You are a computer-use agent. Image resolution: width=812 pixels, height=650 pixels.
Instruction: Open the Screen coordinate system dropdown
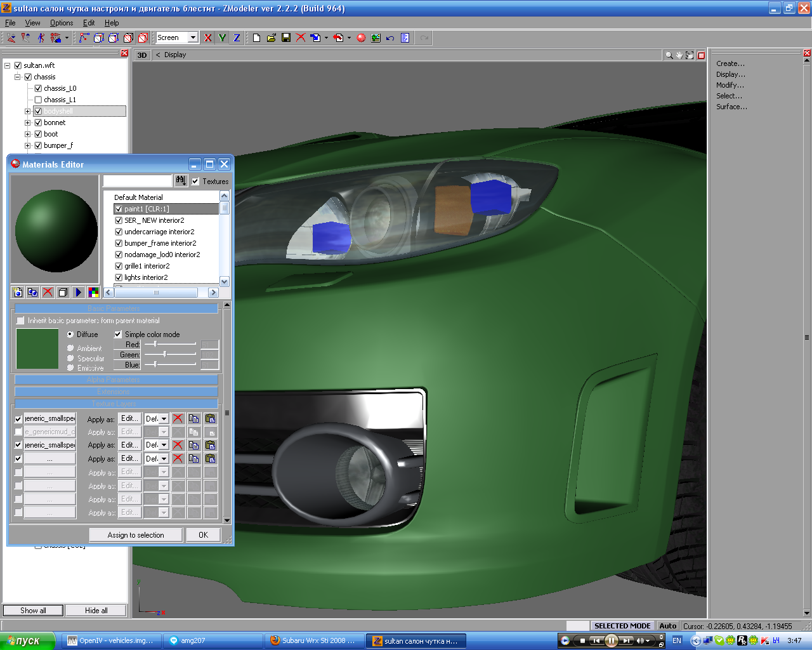193,37
